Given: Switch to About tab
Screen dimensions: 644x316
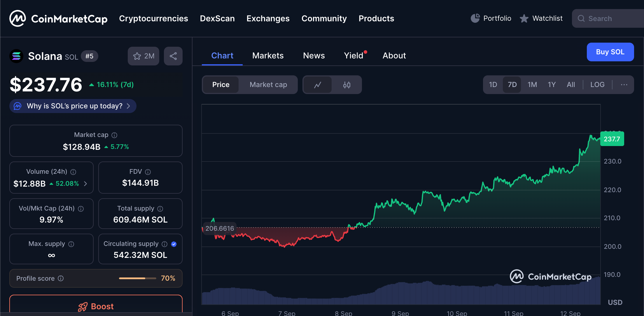Looking at the screenshot, I should [394, 55].
